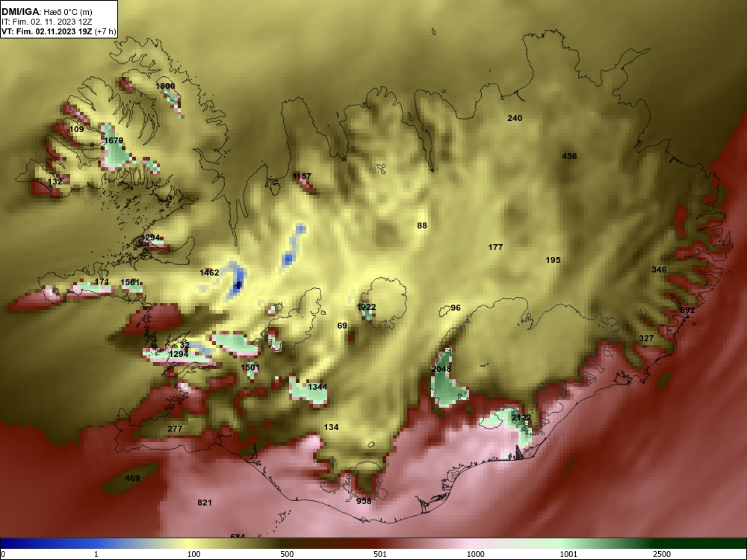The width and height of the screenshot is (747, 560).
Task: Click the 195 value label
Action: 553,260
